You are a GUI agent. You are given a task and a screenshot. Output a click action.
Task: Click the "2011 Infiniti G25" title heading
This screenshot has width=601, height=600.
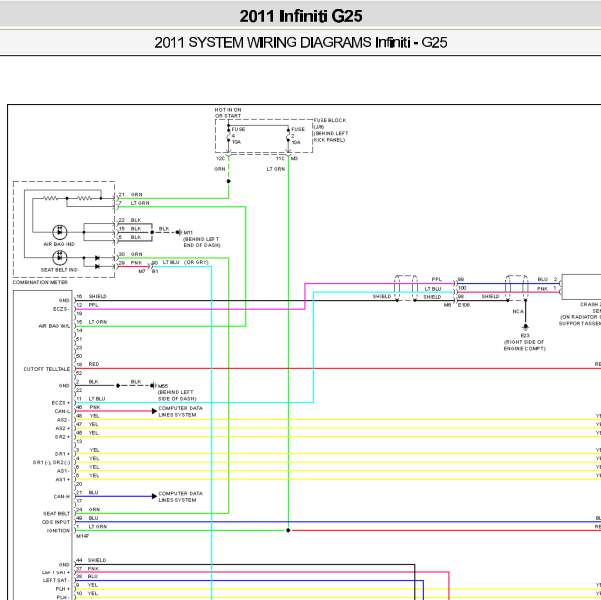(x=301, y=16)
